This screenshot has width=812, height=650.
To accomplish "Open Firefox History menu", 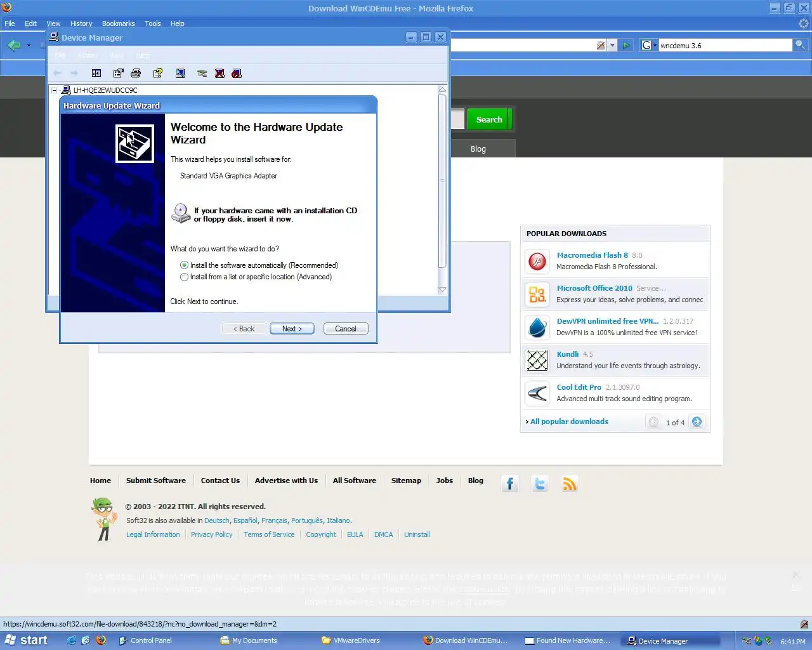I will tap(81, 23).
